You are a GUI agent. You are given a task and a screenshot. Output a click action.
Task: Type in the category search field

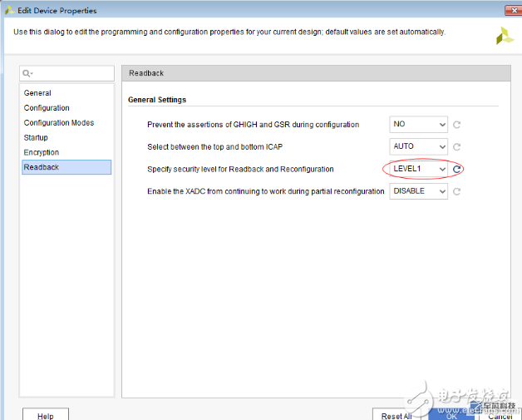point(75,74)
